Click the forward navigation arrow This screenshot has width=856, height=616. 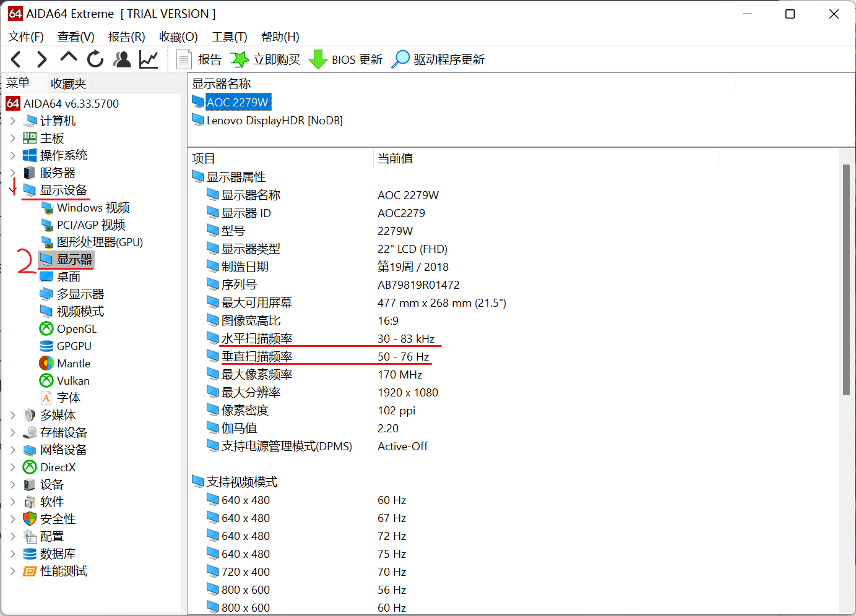coord(41,59)
